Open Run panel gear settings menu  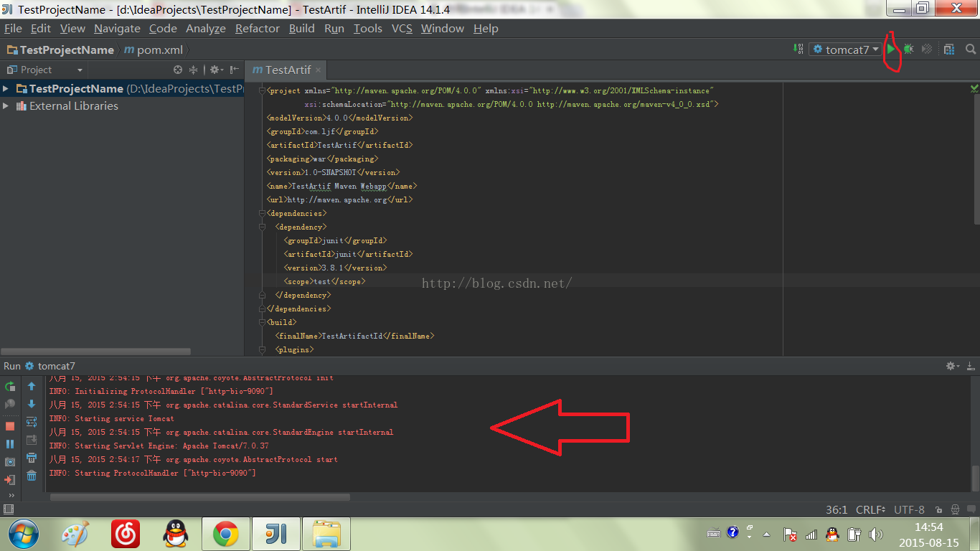pyautogui.click(x=953, y=366)
